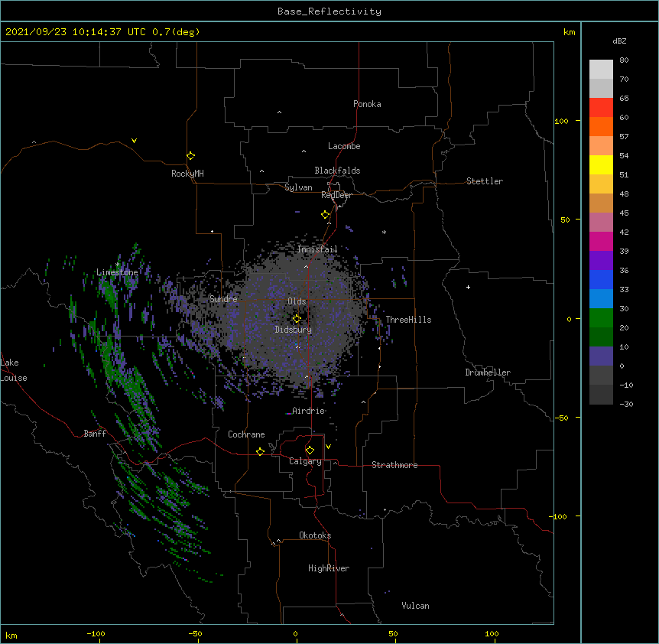Click the dBZ legend heading
This screenshot has width=659, height=644.
(x=619, y=41)
